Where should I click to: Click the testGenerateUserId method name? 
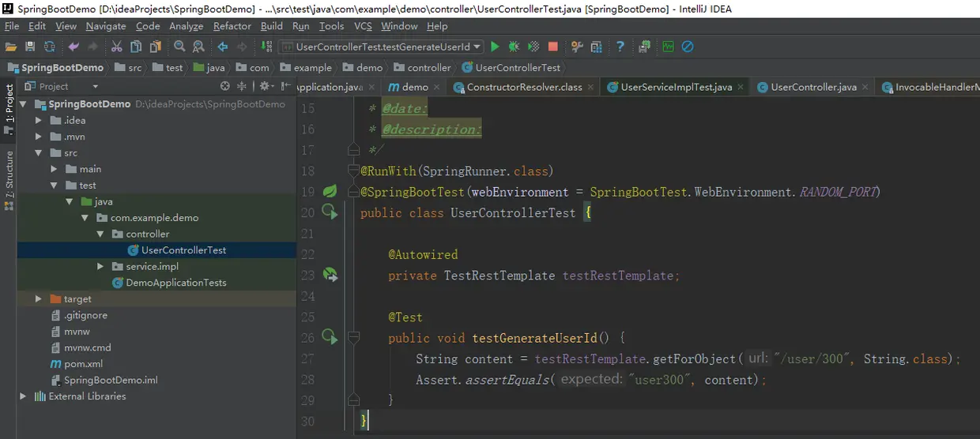click(534, 338)
